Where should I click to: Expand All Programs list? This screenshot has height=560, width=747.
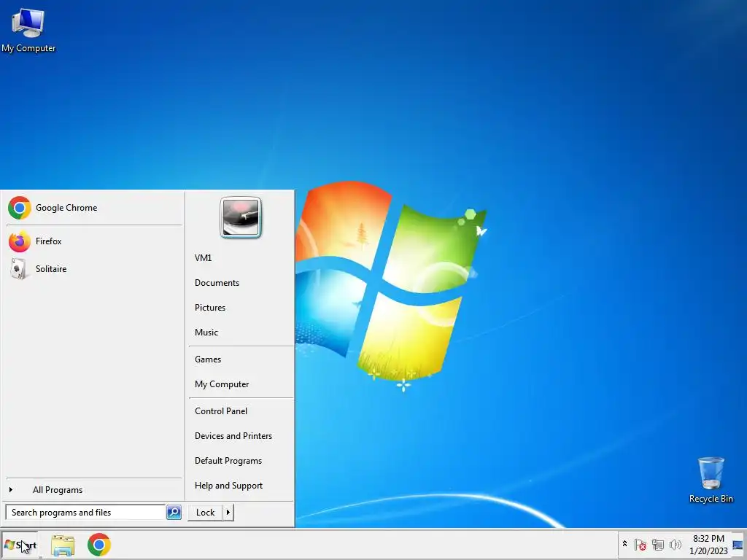click(x=94, y=489)
